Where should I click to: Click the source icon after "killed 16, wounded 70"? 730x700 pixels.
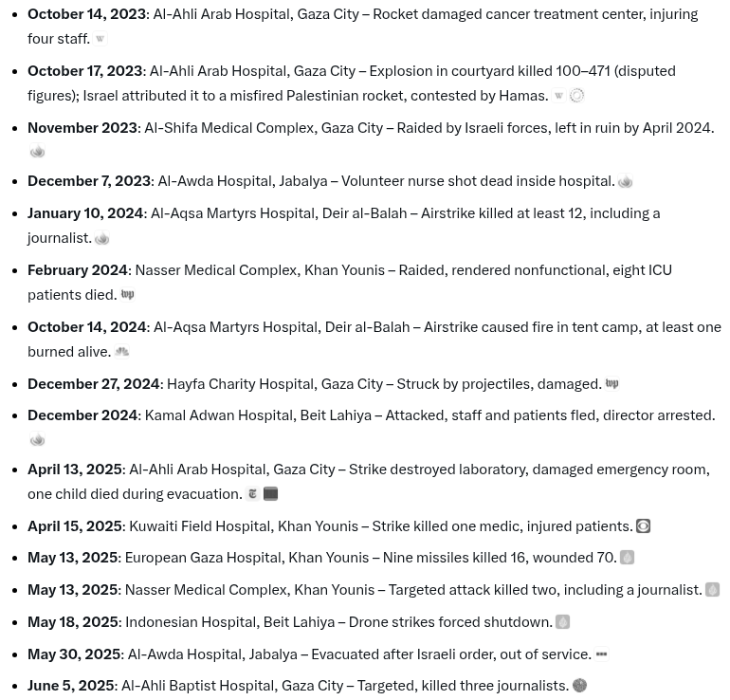click(x=627, y=559)
